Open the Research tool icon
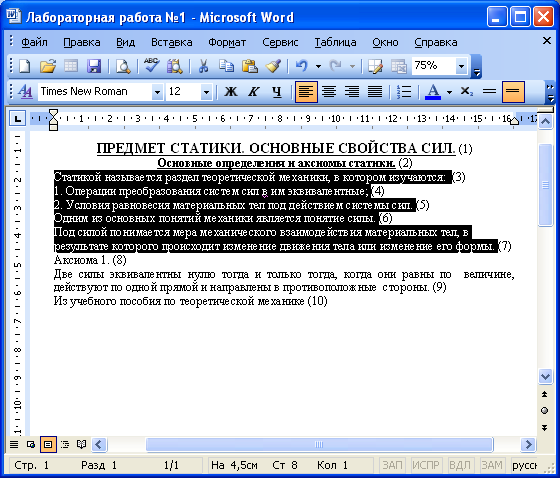Screen dimensions: 560x478 (175, 66)
